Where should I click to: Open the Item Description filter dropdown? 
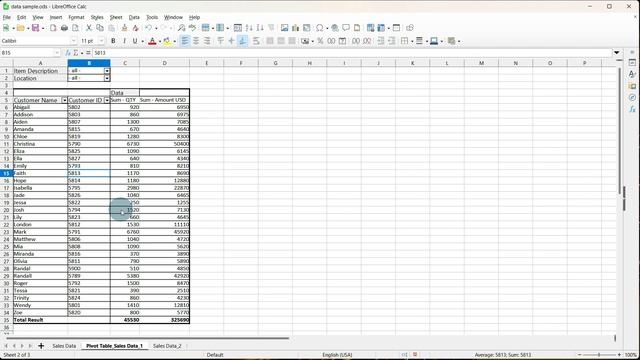coord(107,71)
